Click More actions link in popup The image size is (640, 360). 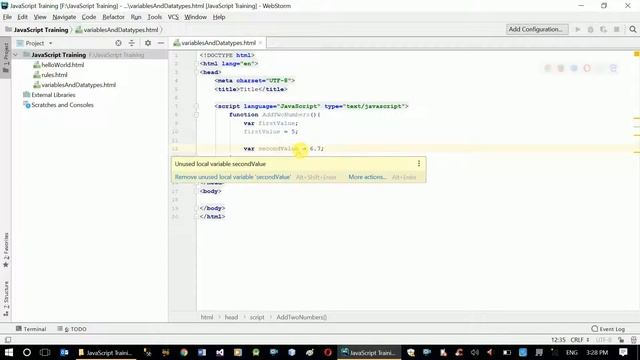pos(367,177)
